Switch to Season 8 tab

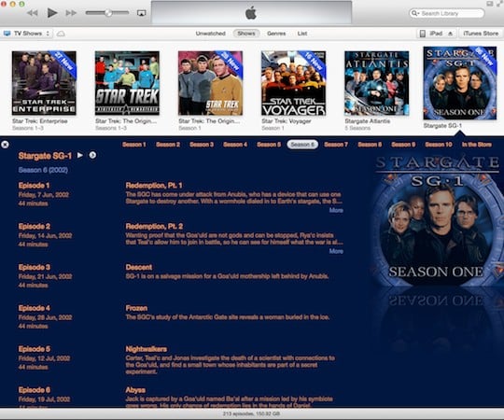point(370,145)
